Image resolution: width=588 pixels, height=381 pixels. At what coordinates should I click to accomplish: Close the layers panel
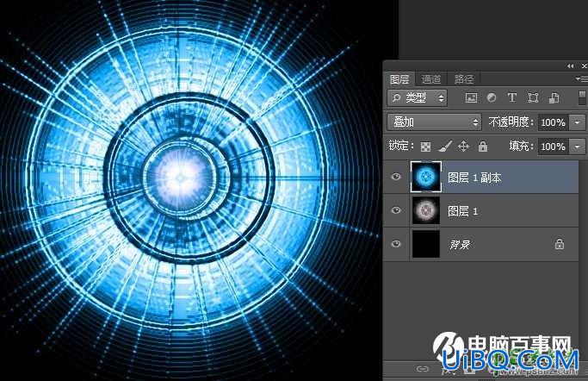point(584,66)
